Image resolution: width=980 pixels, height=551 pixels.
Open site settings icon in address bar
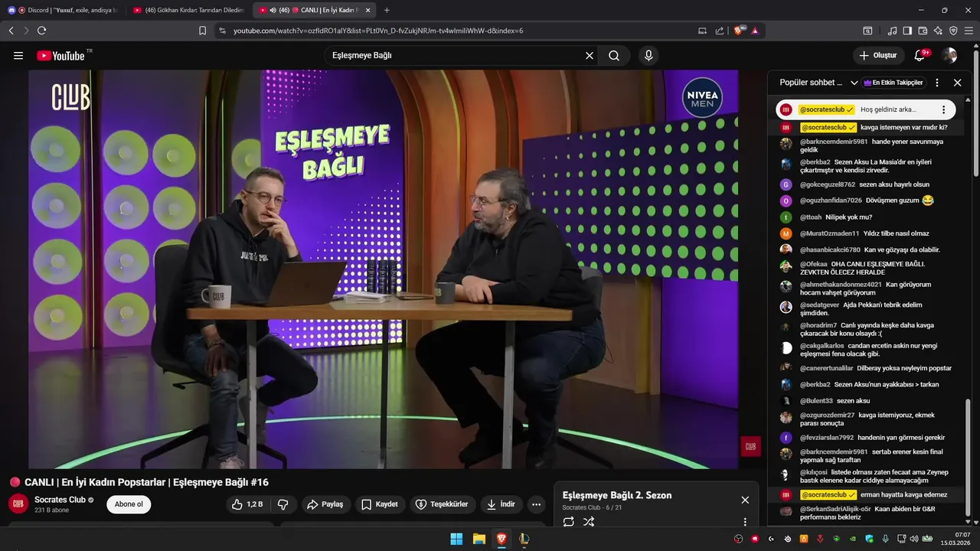[222, 31]
